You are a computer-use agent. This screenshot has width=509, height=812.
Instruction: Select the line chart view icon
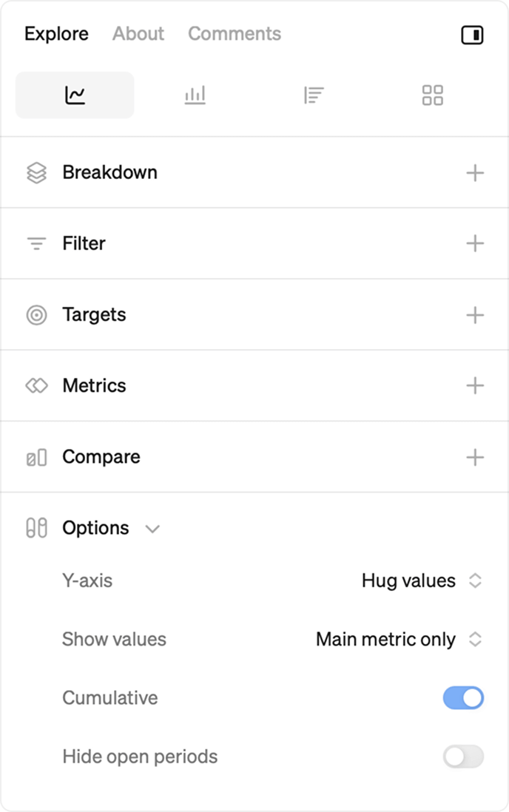pos(75,95)
